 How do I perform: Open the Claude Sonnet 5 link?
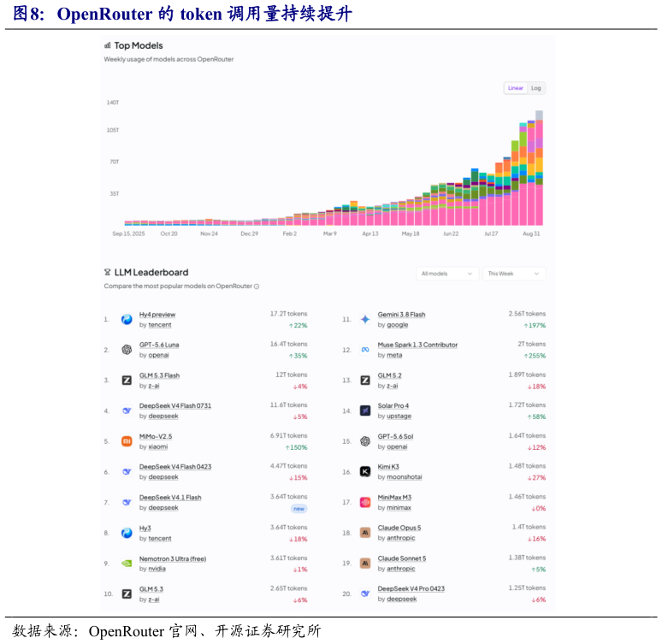402,558
